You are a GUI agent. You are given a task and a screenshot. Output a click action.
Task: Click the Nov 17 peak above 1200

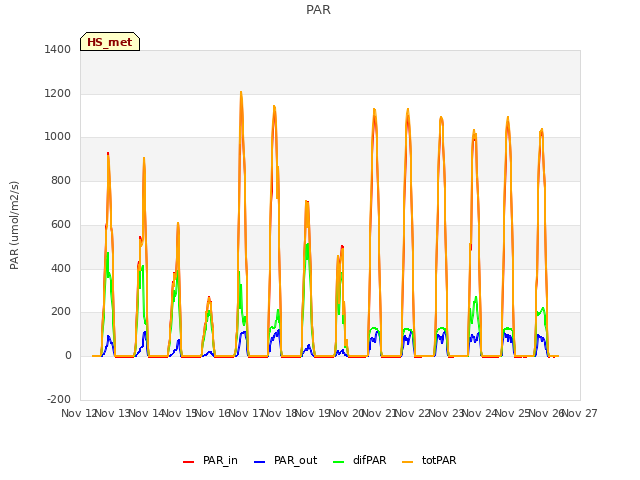(241, 93)
